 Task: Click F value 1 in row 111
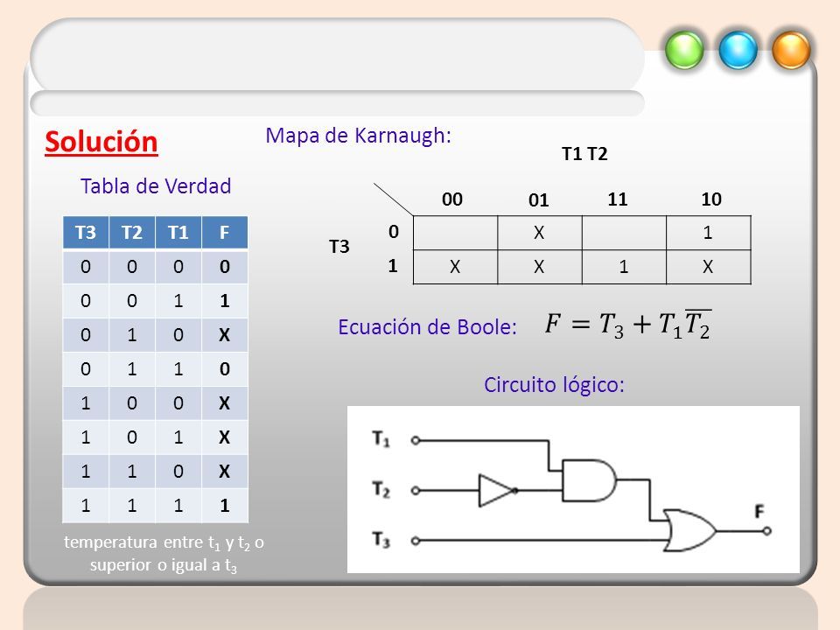click(x=225, y=505)
